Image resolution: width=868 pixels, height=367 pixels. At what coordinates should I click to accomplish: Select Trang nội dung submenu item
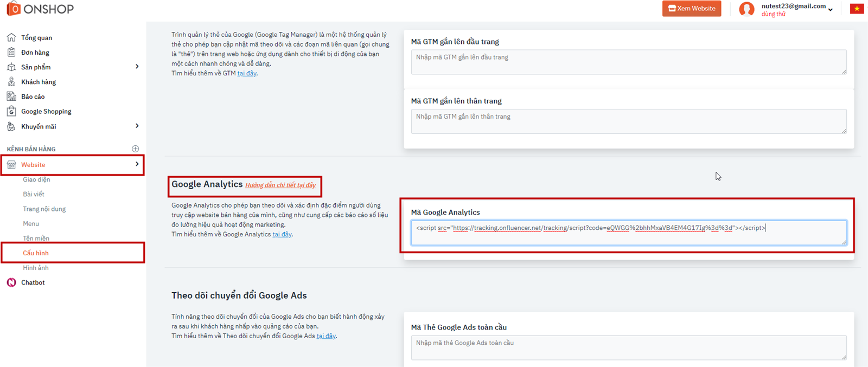(44, 209)
